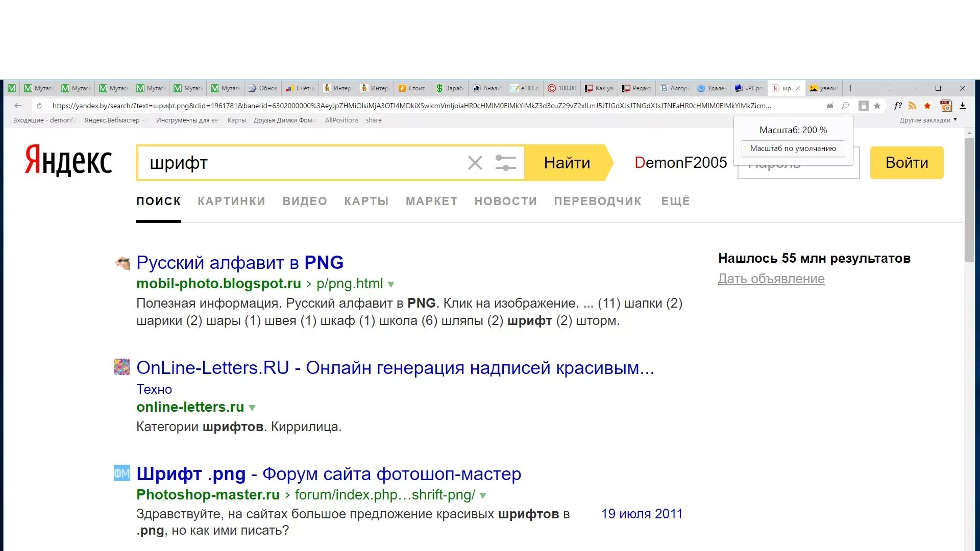Click the orange star extension icon
This screenshot has width=980, height=551.
(x=927, y=106)
